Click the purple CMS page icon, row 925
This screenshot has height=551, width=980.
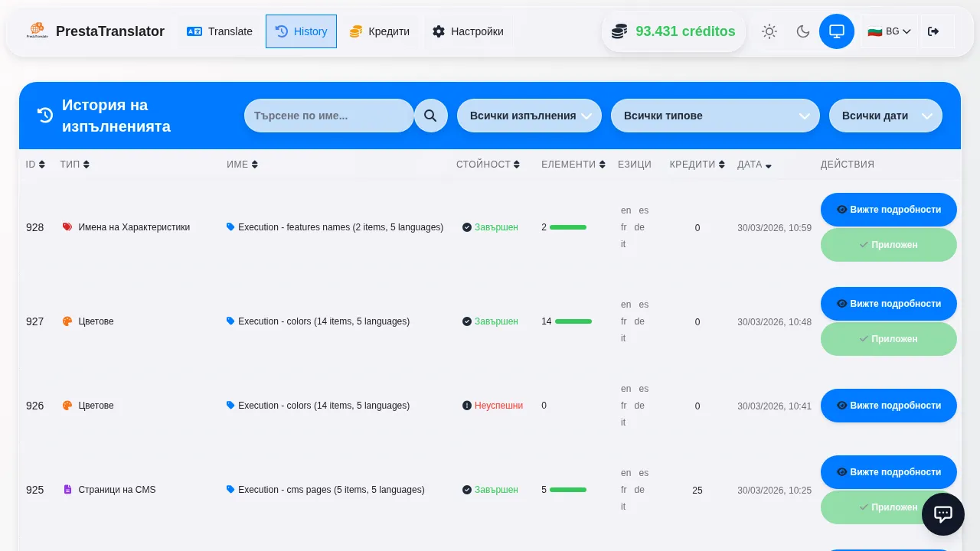[67, 490]
